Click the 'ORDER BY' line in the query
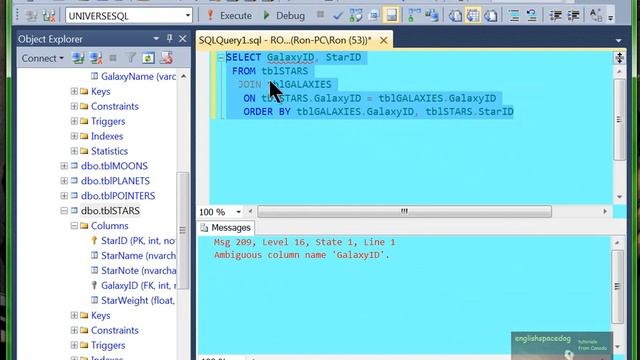The image size is (640, 360). pos(378,112)
